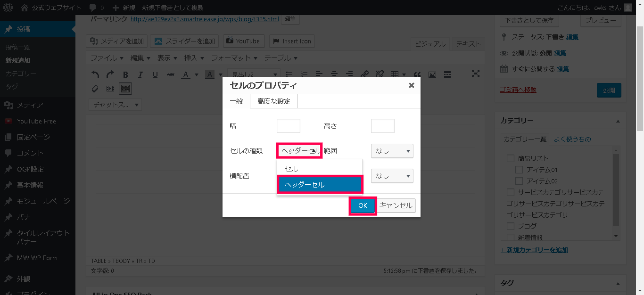Open the 範囲 dropdown showing なし
This screenshot has height=295, width=644.
point(392,151)
